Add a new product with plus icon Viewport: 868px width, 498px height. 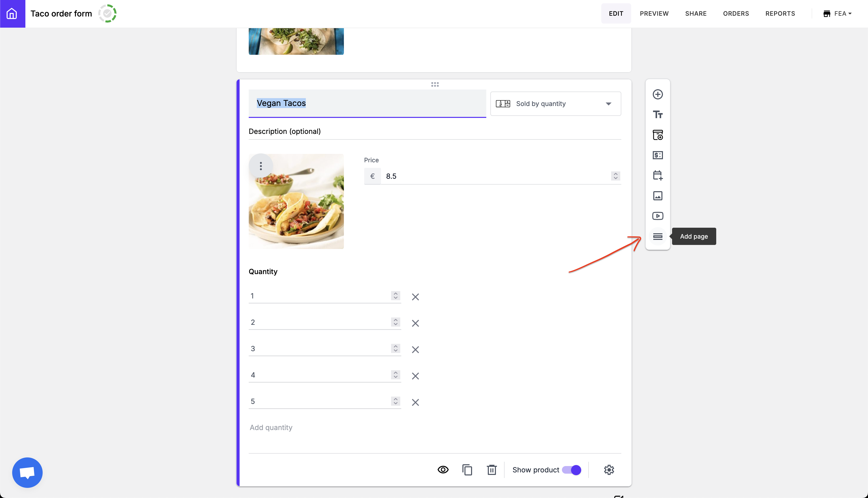tap(658, 94)
